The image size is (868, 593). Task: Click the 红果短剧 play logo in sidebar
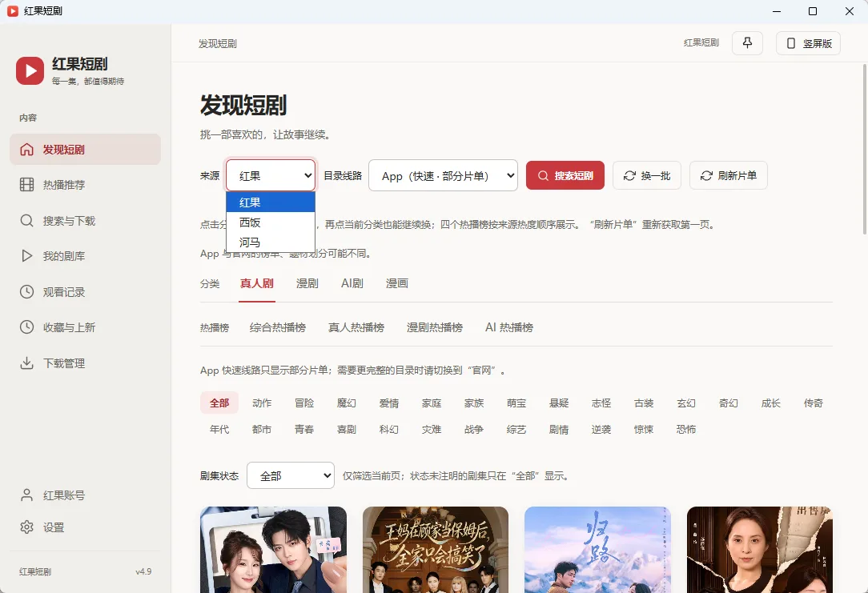pyautogui.click(x=30, y=70)
